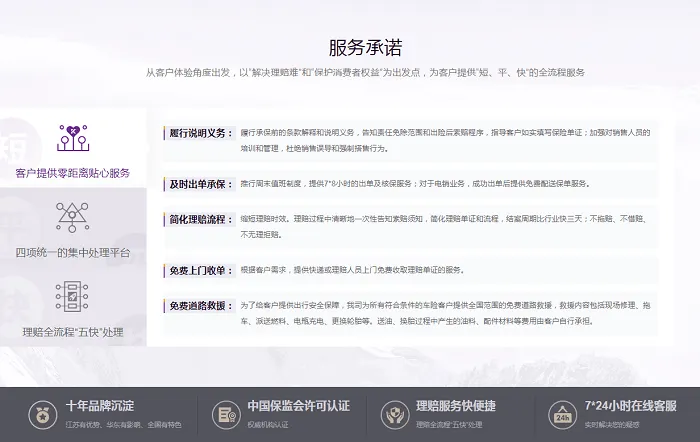Screen dimensions: 700x442
Task: Click the shield-in-hand icon beside 理赔服务快便捷
Action: 391,414
